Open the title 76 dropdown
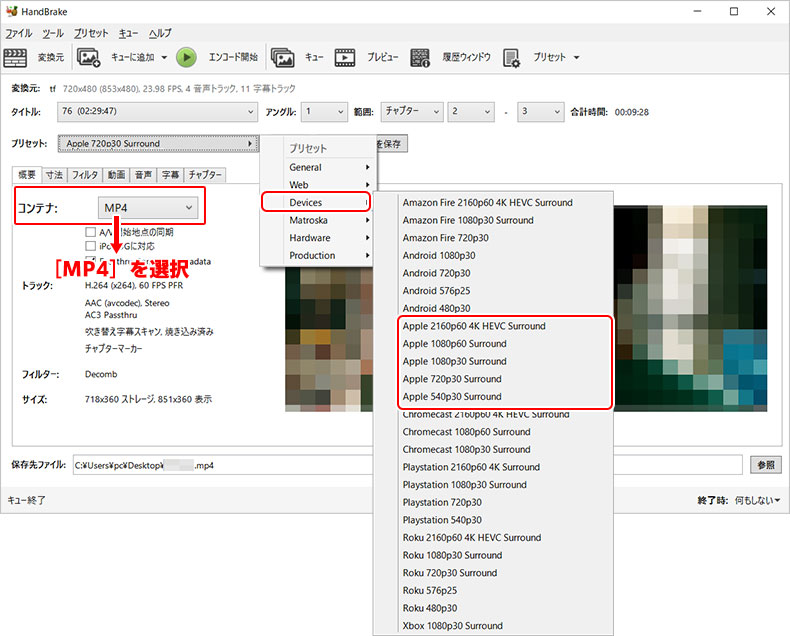The image size is (790, 636). (158, 111)
